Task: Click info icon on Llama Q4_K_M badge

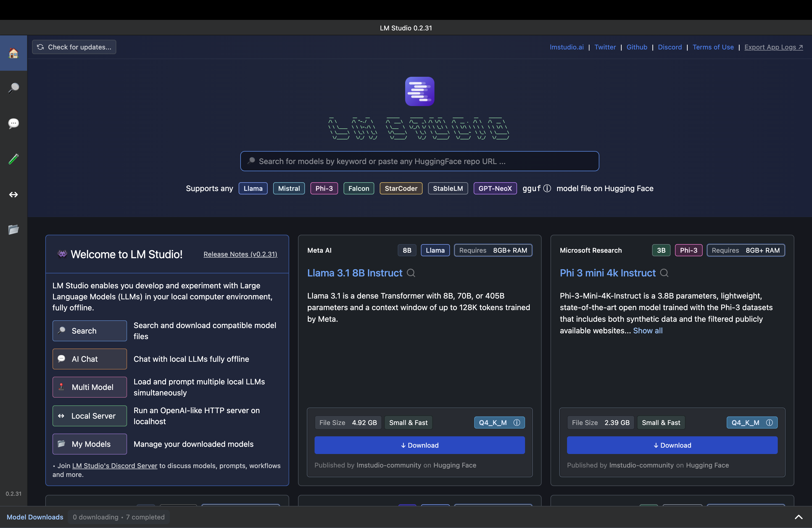Action: click(x=517, y=423)
